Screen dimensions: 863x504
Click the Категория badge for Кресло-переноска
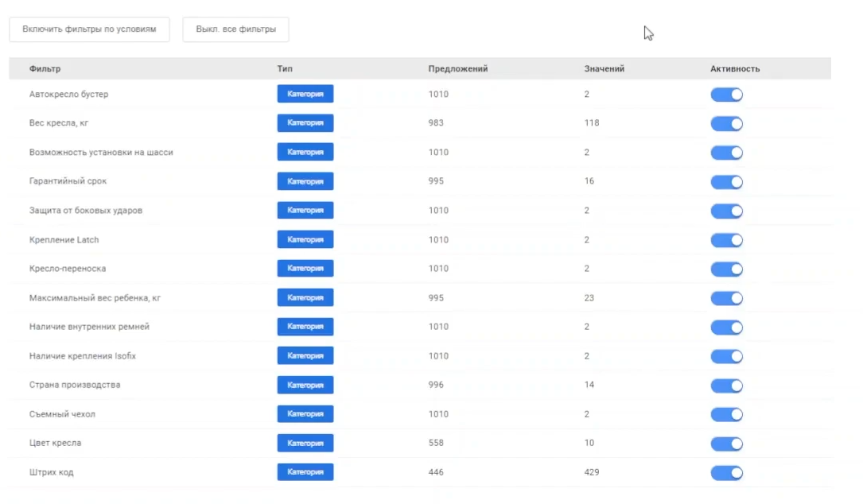click(305, 269)
